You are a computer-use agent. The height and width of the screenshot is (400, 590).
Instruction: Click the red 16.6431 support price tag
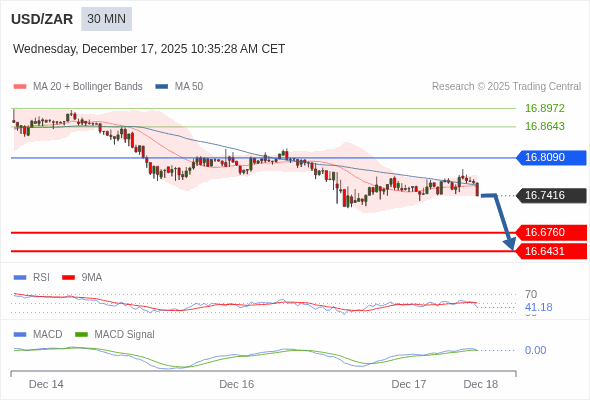(x=552, y=251)
